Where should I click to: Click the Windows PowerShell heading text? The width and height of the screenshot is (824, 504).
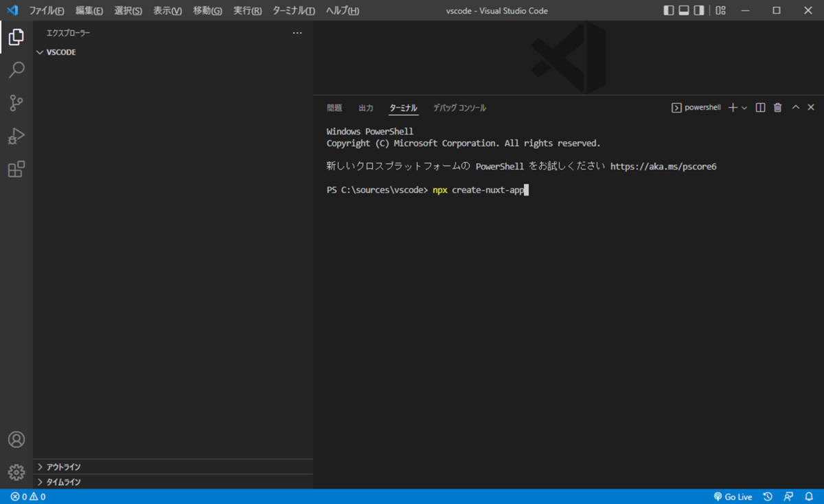coord(370,132)
